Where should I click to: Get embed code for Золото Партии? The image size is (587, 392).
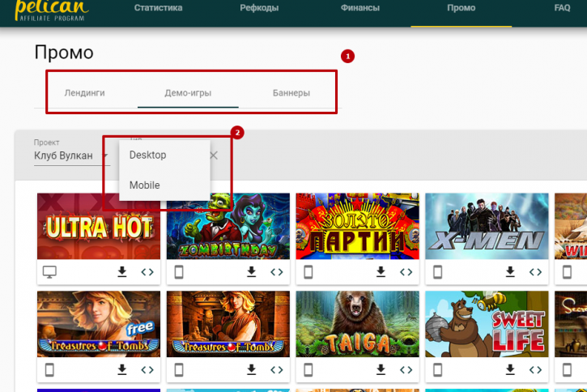[406, 272]
